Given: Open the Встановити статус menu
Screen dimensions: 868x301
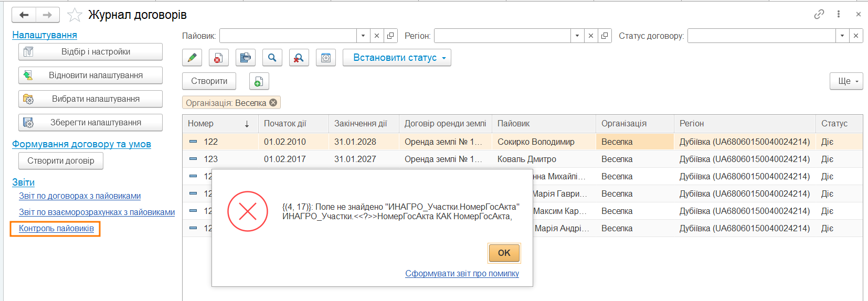Looking at the screenshot, I should (397, 58).
